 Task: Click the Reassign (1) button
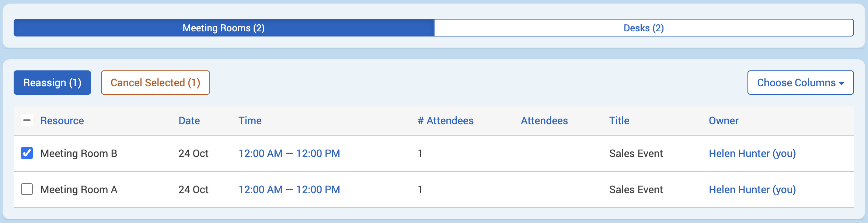click(x=52, y=83)
